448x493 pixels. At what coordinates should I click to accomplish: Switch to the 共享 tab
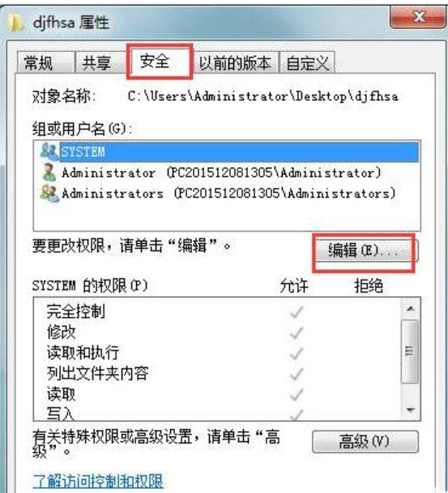(100, 62)
